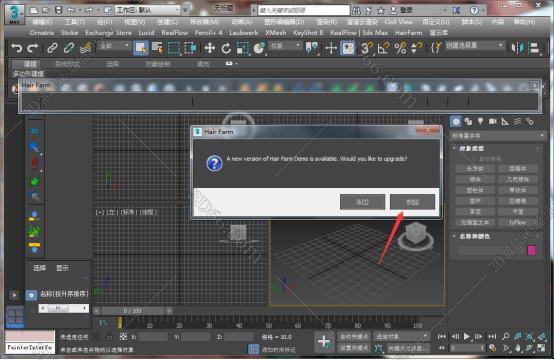Viewport: 554px width, 360px height.
Task: Open the XMesh menu
Action: click(276, 33)
